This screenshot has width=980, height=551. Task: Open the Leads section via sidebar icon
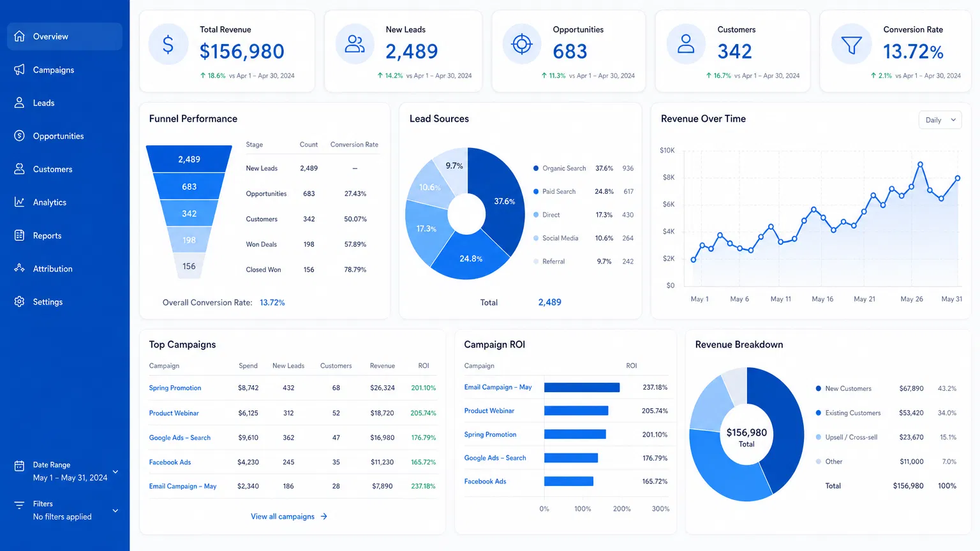(x=20, y=103)
